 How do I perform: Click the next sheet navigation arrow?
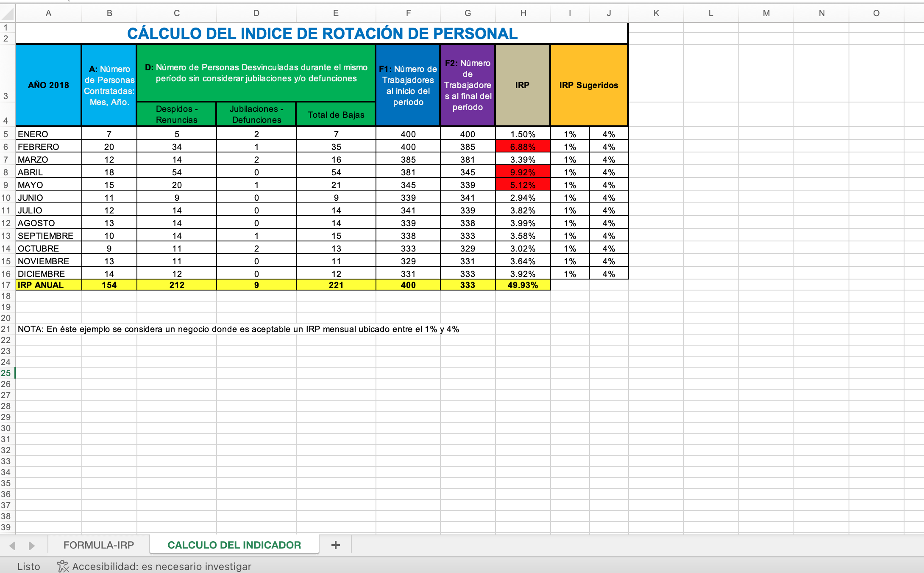click(x=31, y=545)
